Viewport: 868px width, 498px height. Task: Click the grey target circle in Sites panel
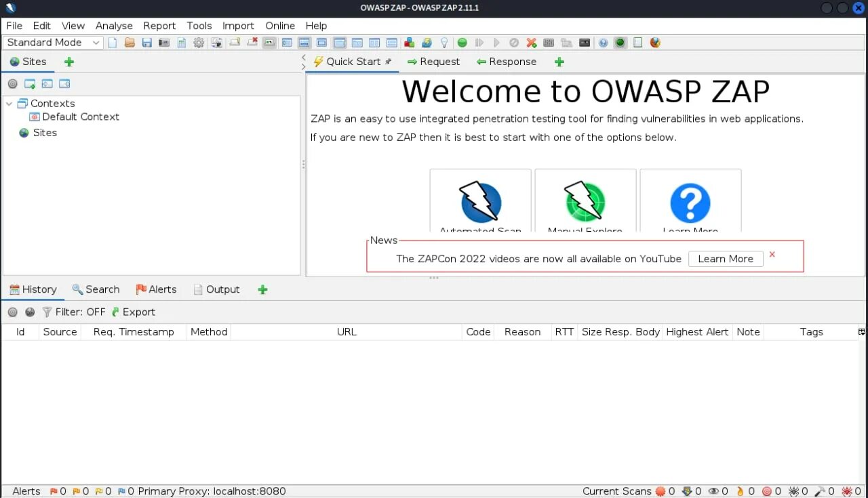click(x=12, y=84)
